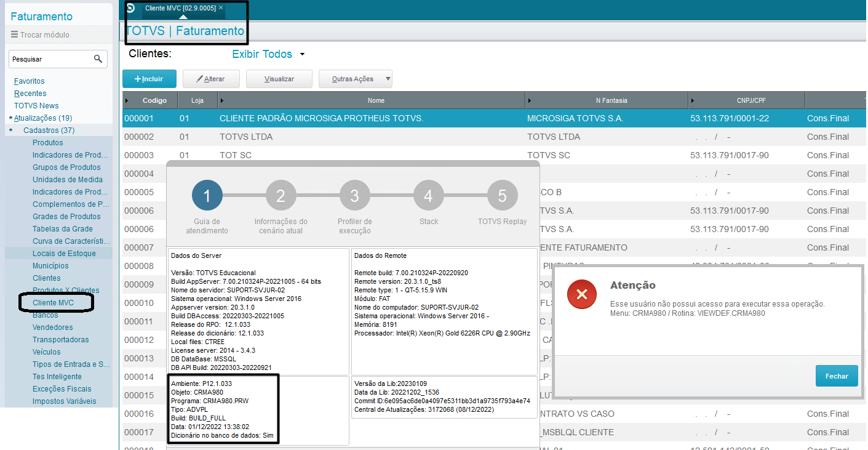868x450 pixels.
Task: Open Locais de Estoque menu item
Action: point(64,254)
